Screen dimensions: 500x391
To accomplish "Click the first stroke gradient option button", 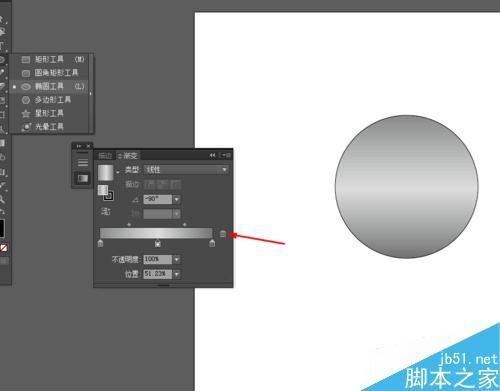I will 150,184.
